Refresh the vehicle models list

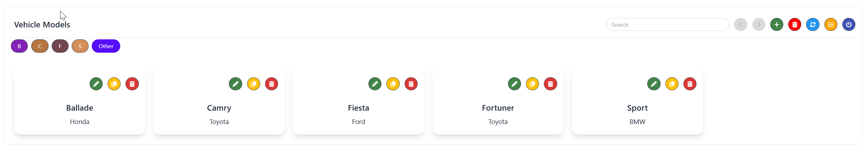coord(813,25)
